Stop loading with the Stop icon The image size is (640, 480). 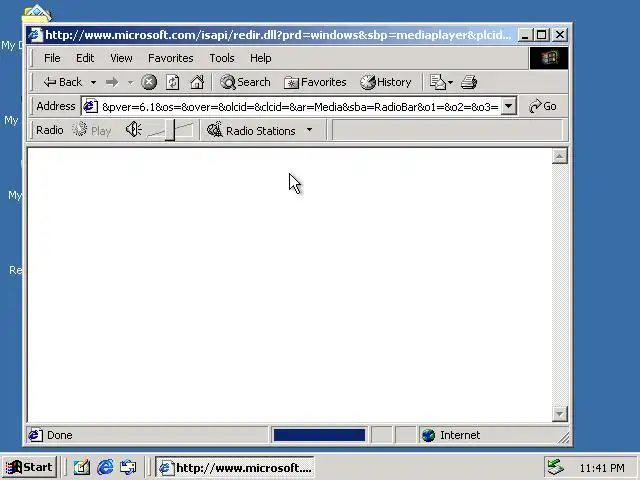click(x=149, y=82)
